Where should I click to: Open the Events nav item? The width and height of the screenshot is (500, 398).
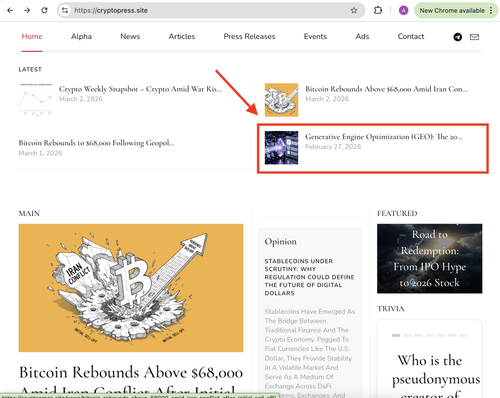[x=315, y=36]
